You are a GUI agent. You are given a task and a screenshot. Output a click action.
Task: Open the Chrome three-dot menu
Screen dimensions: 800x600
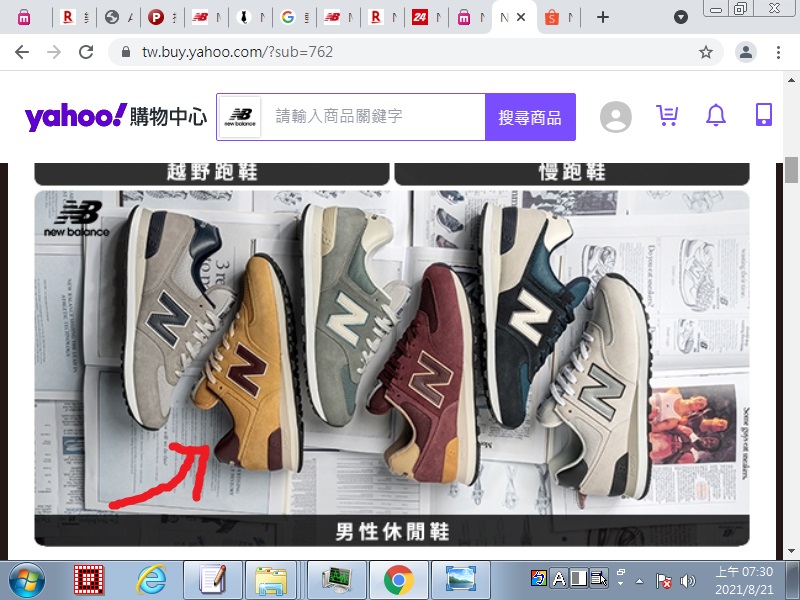tap(778, 52)
